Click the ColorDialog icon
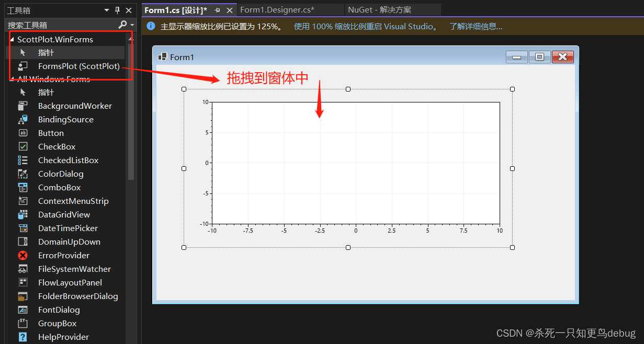The height and width of the screenshot is (344, 644). pos(23,174)
